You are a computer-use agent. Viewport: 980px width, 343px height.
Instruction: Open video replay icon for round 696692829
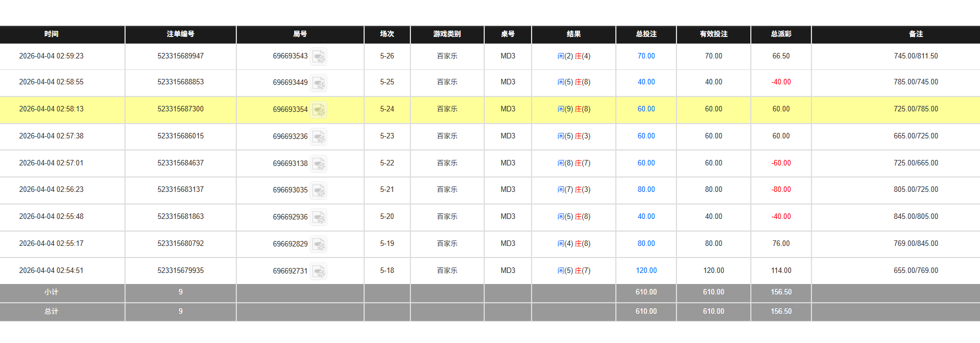(x=318, y=244)
